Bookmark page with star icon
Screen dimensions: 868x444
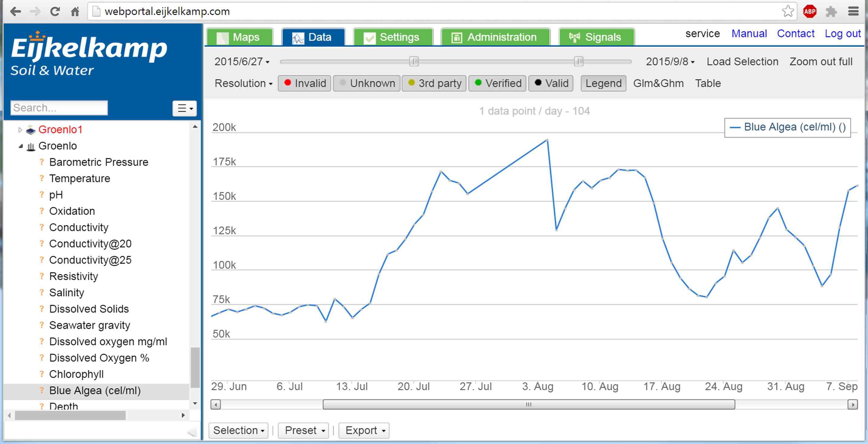click(788, 11)
